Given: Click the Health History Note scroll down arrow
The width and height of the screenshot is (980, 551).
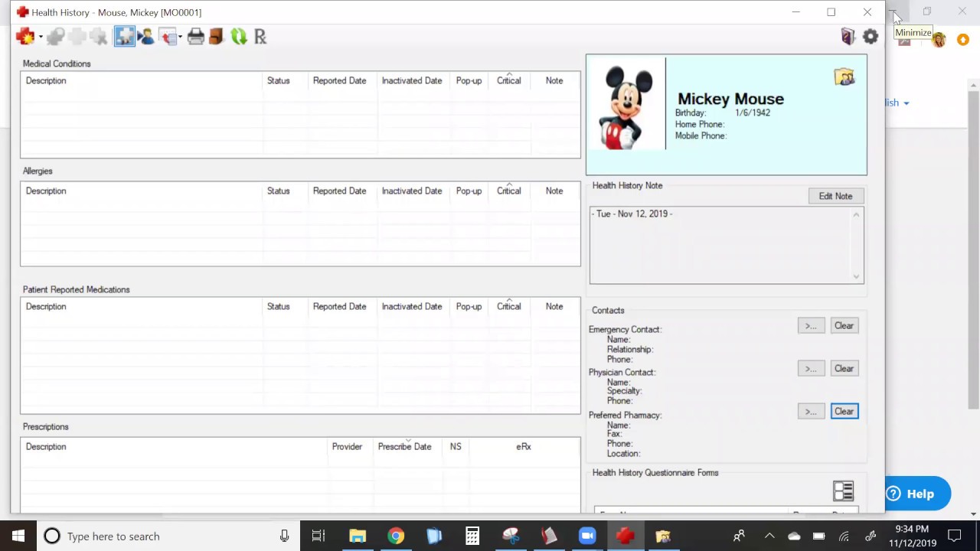Looking at the screenshot, I should tap(856, 276).
